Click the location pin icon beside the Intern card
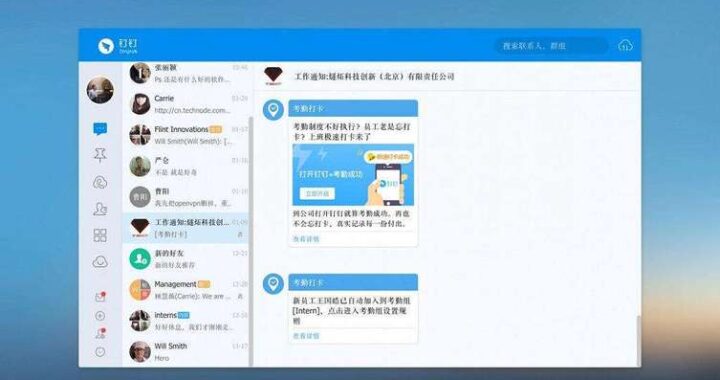This screenshot has width=720, height=380. point(273,284)
